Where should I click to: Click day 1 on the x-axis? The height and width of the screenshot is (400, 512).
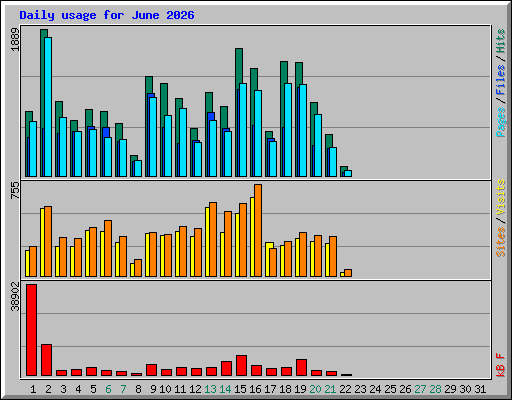pyautogui.click(x=33, y=389)
